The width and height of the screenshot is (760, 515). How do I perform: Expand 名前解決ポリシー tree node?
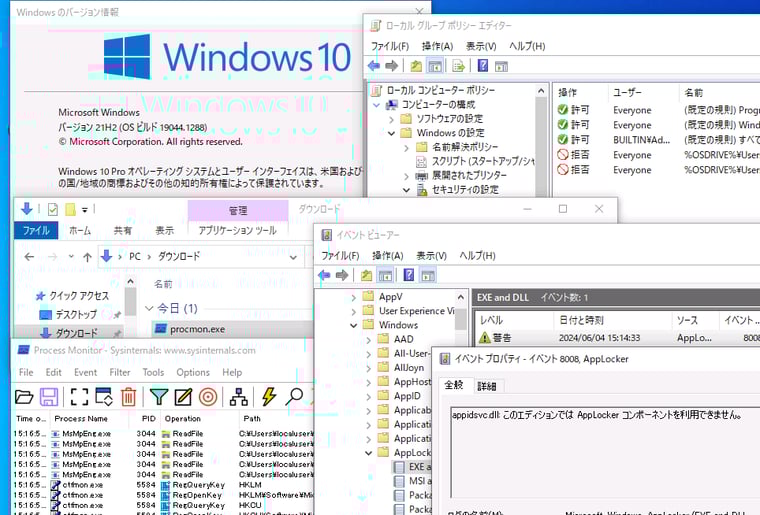pos(407,148)
